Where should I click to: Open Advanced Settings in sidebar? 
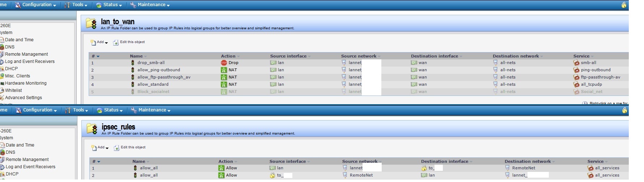(x=24, y=98)
